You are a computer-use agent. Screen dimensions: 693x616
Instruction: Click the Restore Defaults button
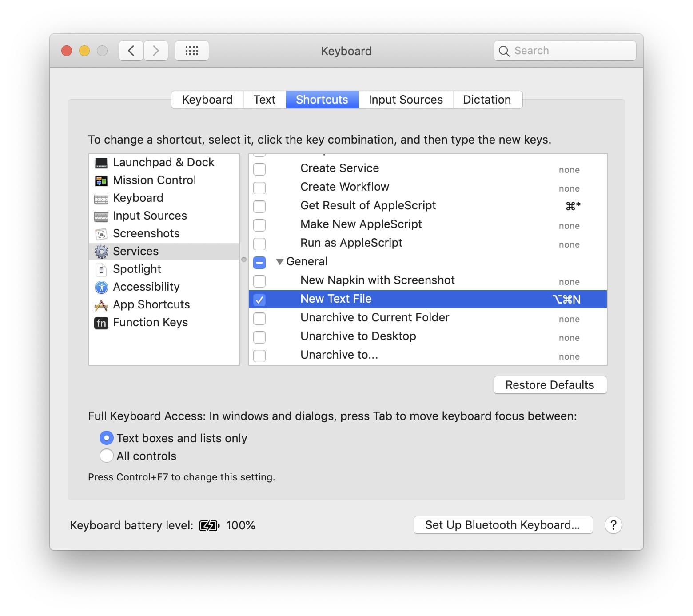point(550,385)
